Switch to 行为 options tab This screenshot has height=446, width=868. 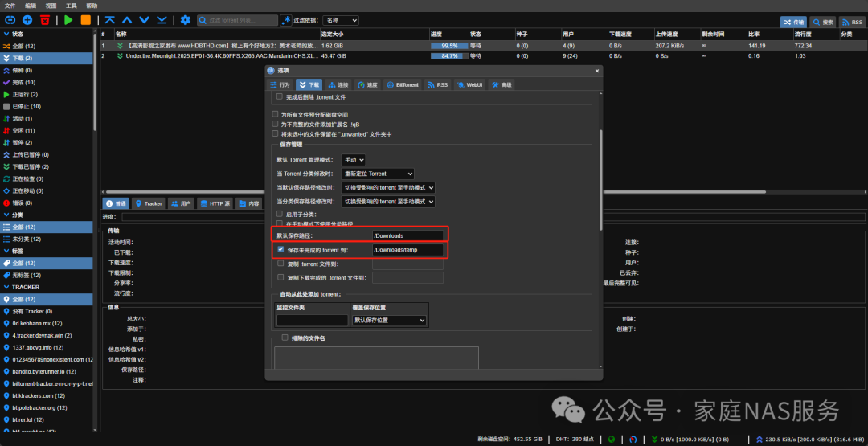point(280,84)
